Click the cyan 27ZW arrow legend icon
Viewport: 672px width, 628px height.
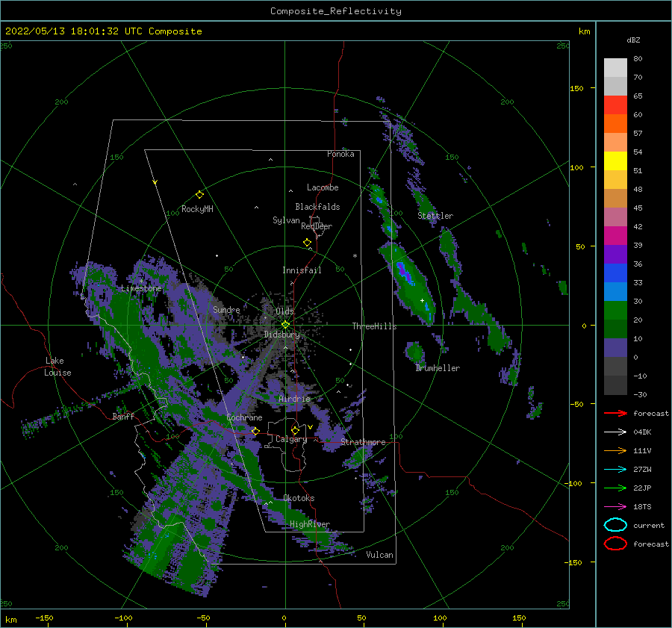(615, 470)
